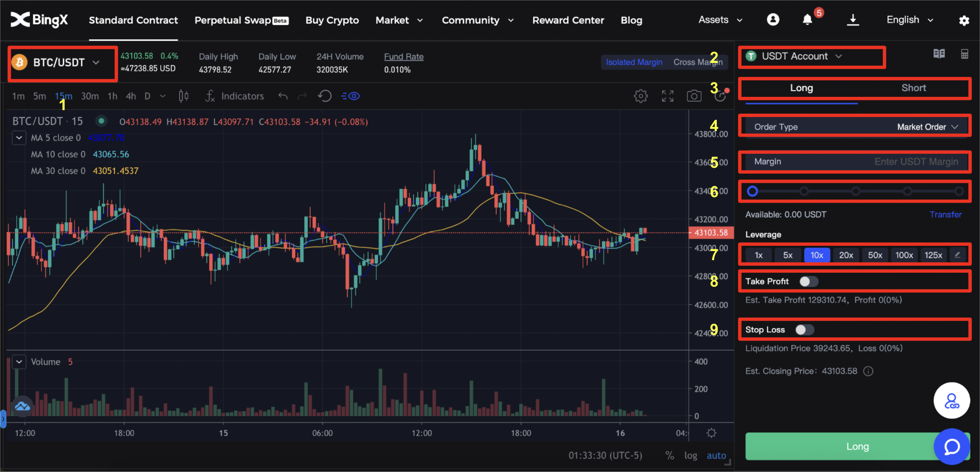Open the user profile icon
980x472 pixels.
pyautogui.click(x=773, y=20)
